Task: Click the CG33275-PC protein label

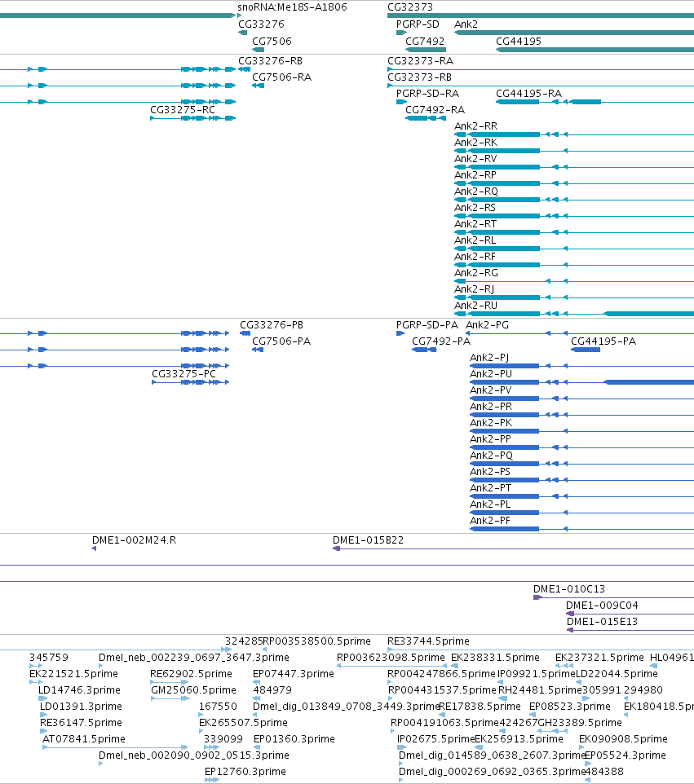Action: pyautogui.click(x=183, y=373)
